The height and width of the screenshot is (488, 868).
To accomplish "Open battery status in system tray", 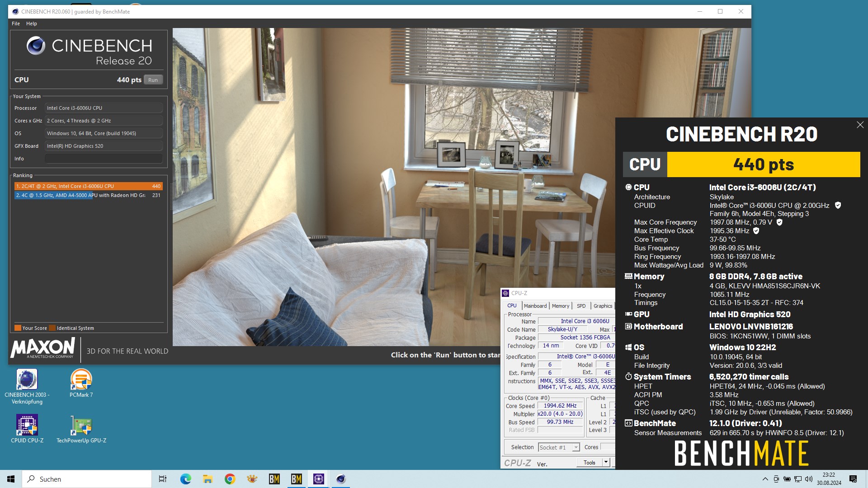I will (x=787, y=479).
